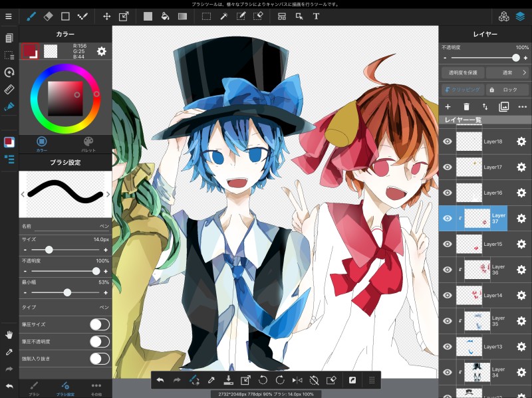Screen dimensions: 532x398
Task: Switch to その他 tab at bottom
Action: (x=96, y=389)
